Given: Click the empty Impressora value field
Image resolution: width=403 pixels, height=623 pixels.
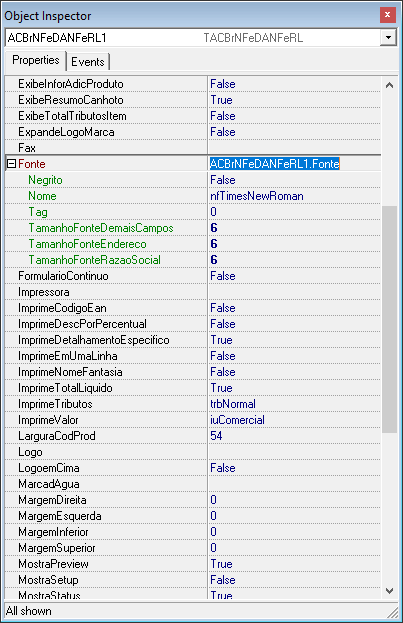Looking at the screenshot, I should pos(294,292).
